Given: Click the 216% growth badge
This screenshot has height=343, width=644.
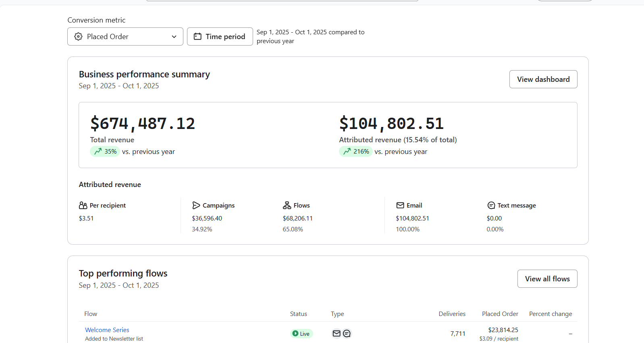Looking at the screenshot, I should (355, 152).
